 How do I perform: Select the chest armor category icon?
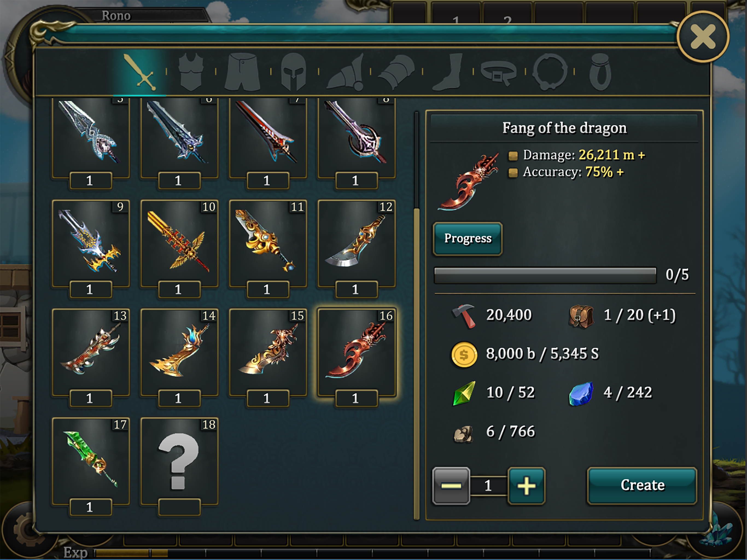(191, 72)
